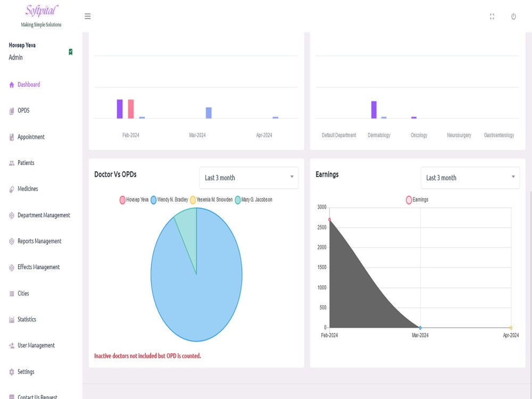The image size is (532, 399).
Task: Open Reports Management in sidebar
Action: pyautogui.click(x=39, y=241)
